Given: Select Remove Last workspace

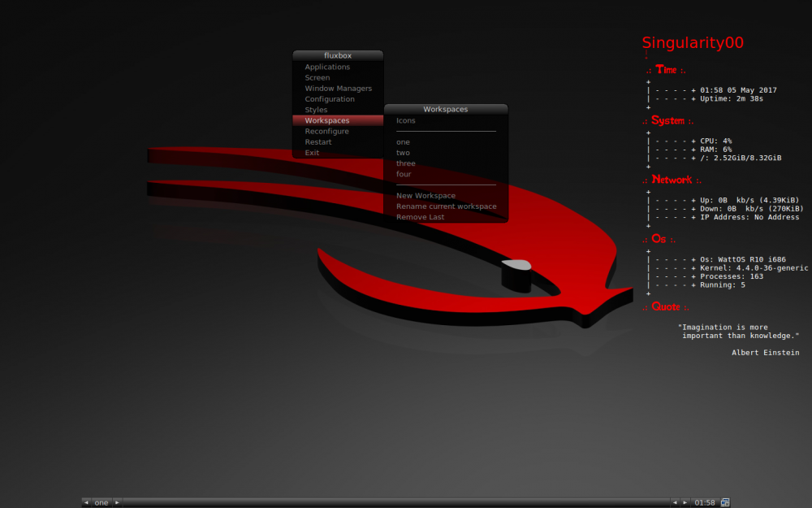Looking at the screenshot, I should tap(446, 217).
